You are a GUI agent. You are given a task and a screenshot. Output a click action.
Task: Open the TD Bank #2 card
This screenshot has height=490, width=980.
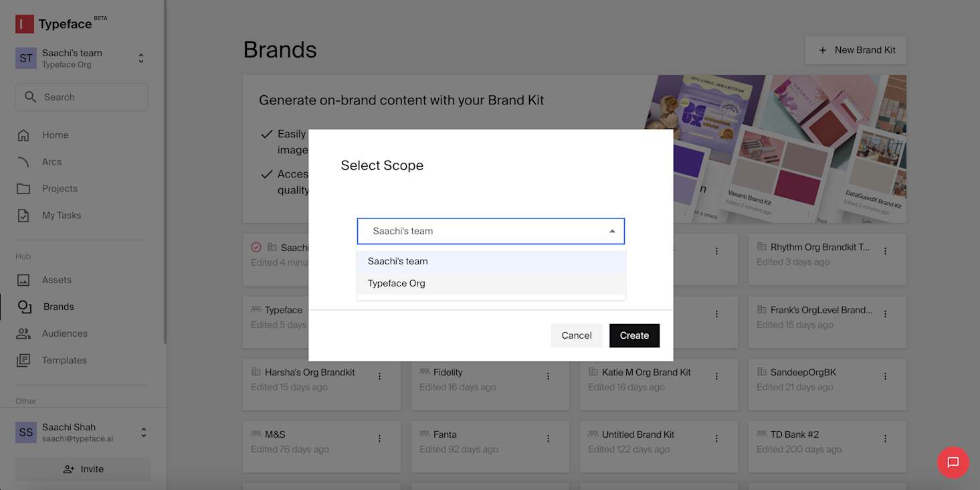(x=827, y=446)
